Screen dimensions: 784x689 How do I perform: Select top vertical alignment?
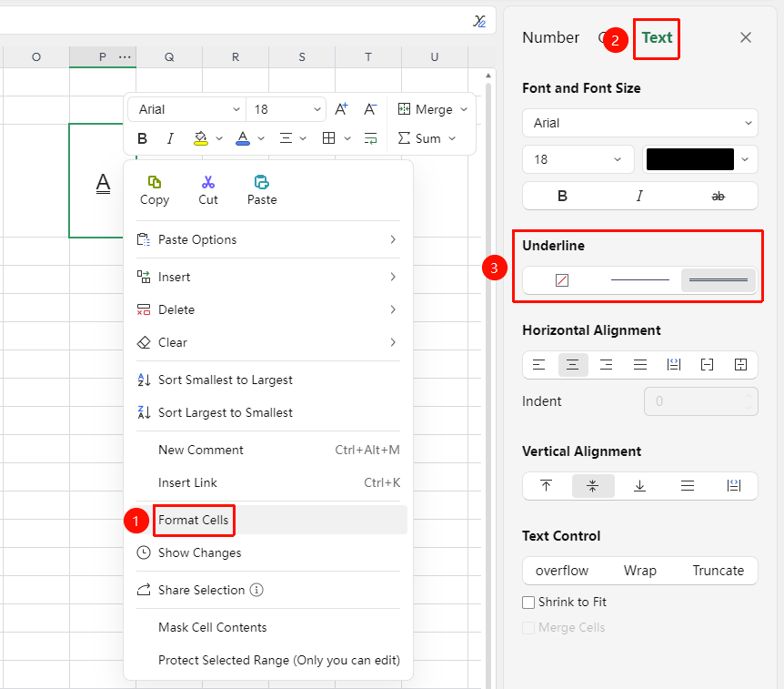click(546, 485)
